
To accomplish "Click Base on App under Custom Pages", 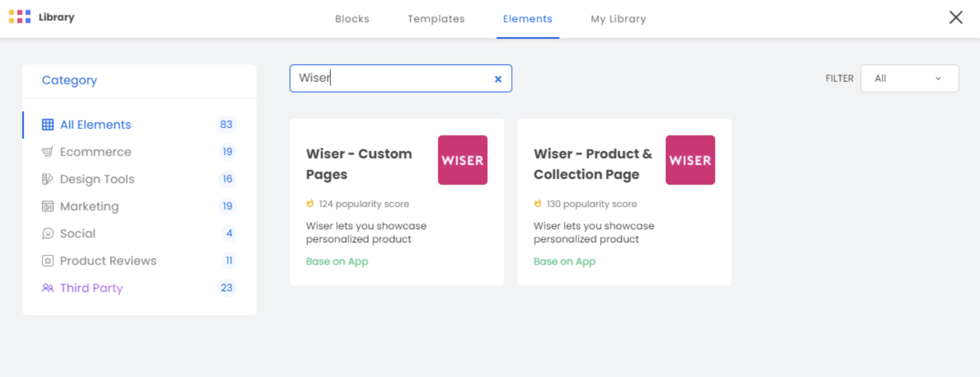I will click(337, 262).
